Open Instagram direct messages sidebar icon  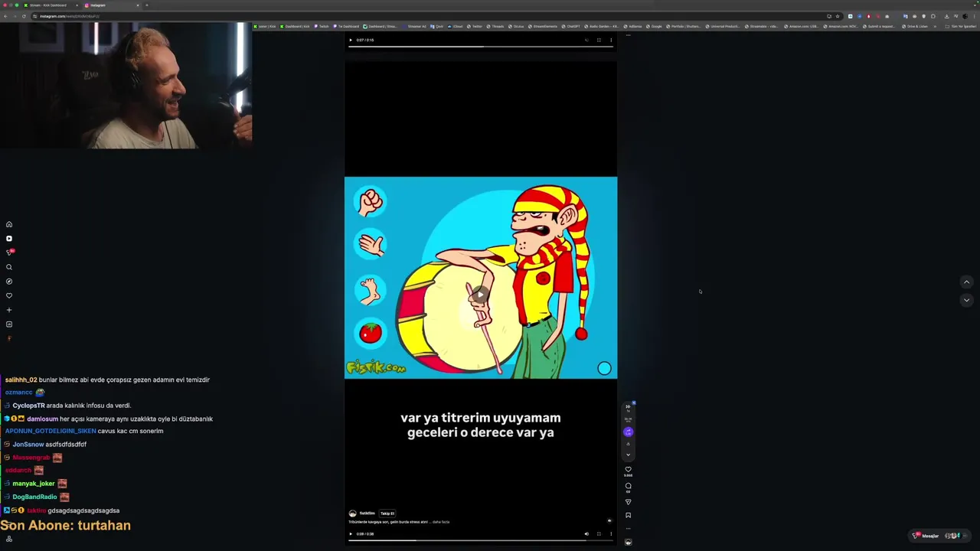10,253
